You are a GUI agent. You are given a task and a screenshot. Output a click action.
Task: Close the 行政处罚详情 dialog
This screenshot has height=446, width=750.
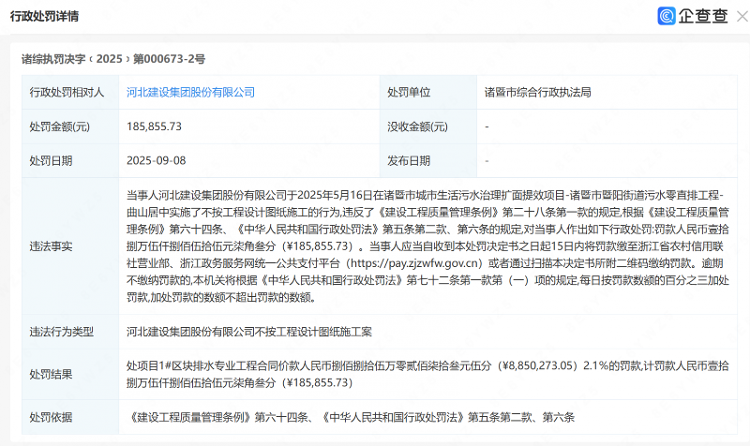(742, 17)
